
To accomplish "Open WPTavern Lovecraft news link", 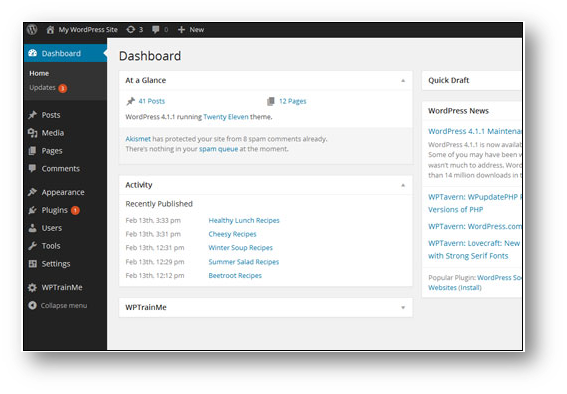I will [474, 249].
